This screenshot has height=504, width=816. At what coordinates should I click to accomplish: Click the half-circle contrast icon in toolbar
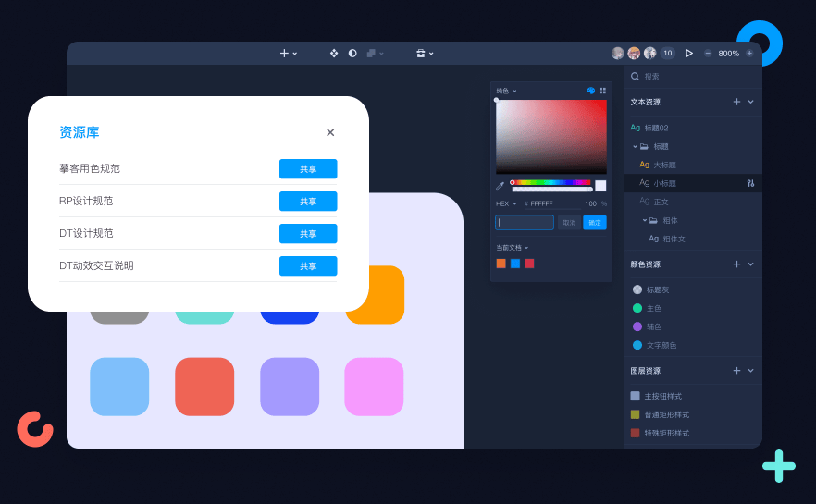(352, 54)
